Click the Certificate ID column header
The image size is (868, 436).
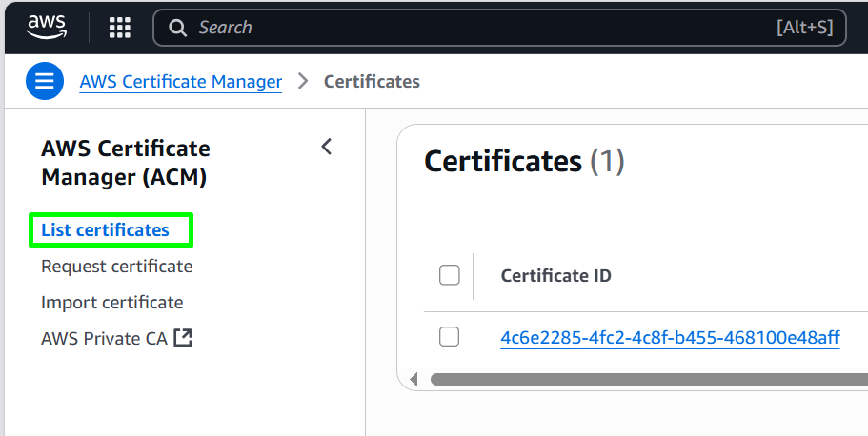tap(555, 275)
